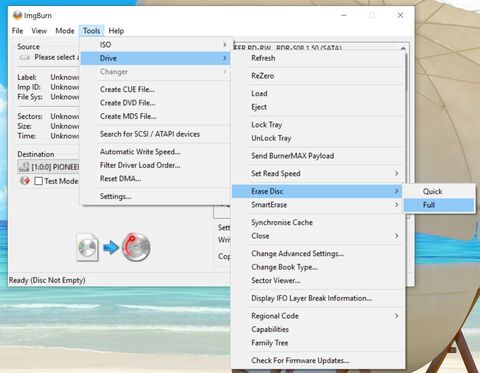The image size is (480, 373).
Task: Open Automatic Write Speed
Action: pos(156,152)
